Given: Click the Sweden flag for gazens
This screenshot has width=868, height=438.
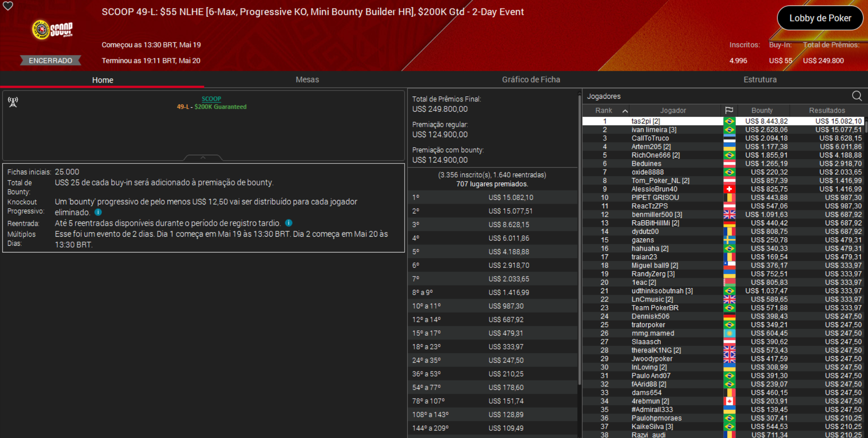Looking at the screenshot, I should (x=729, y=240).
